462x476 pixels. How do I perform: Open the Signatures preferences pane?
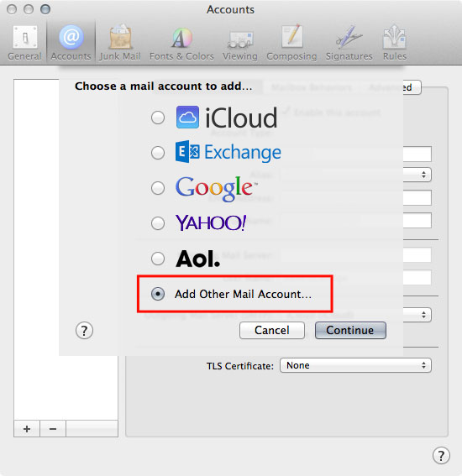click(349, 43)
